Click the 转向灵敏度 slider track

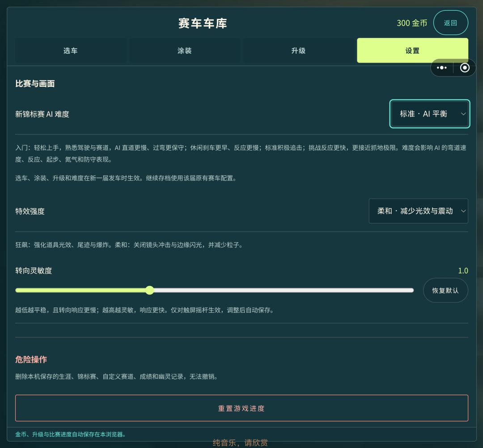[x=214, y=290]
